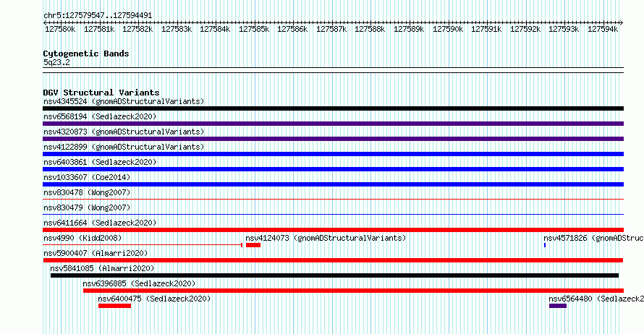Click the 127582k ruler position

137,29
